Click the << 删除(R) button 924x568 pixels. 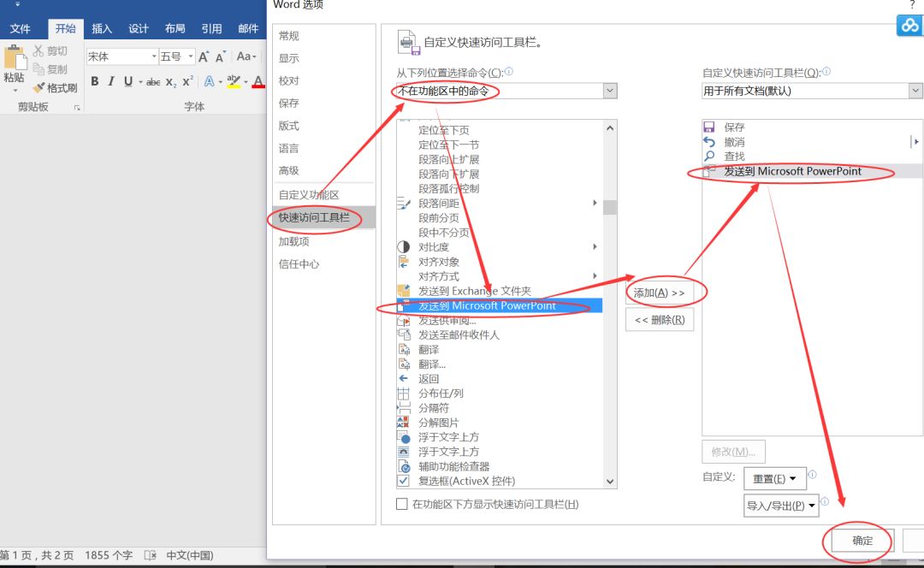coord(660,320)
